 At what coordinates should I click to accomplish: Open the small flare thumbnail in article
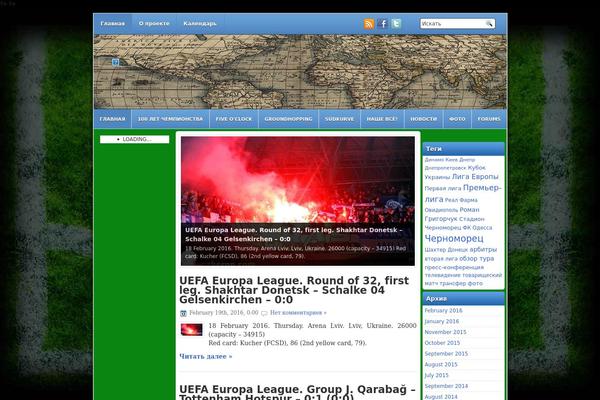point(191,330)
